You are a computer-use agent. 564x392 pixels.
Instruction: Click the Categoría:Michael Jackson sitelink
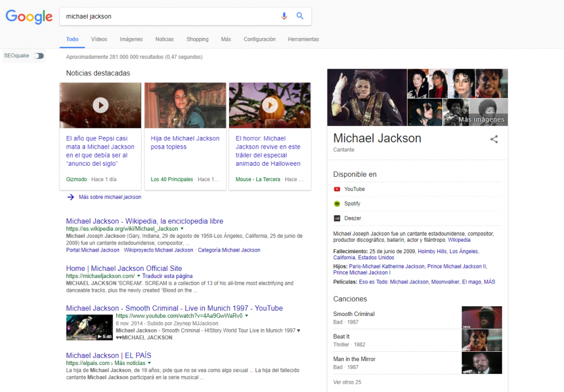[x=229, y=250]
